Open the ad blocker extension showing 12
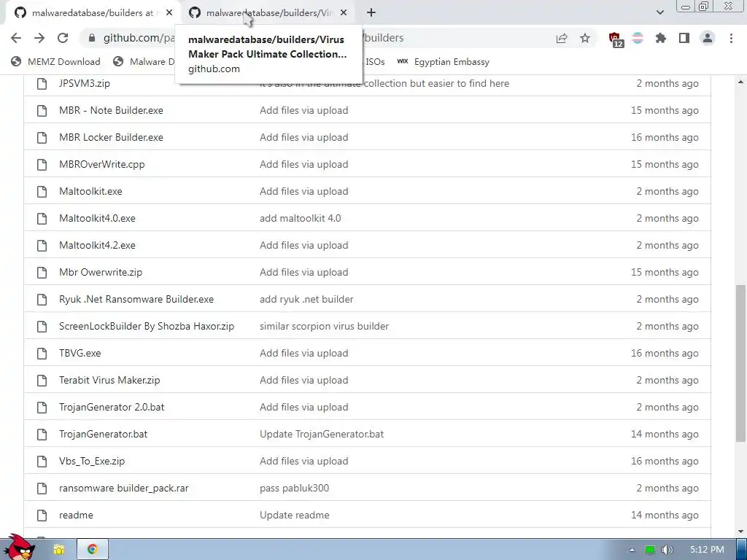Image resolution: width=747 pixels, height=560 pixels. pyautogui.click(x=616, y=39)
